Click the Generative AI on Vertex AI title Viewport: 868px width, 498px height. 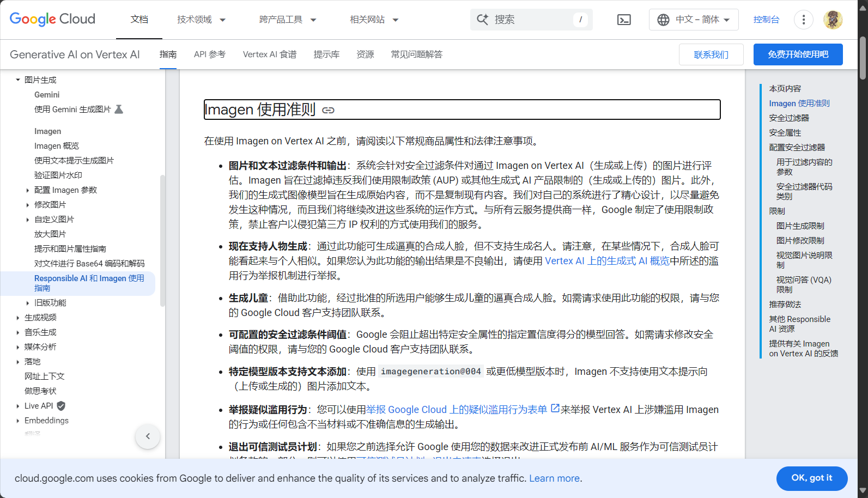(75, 54)
